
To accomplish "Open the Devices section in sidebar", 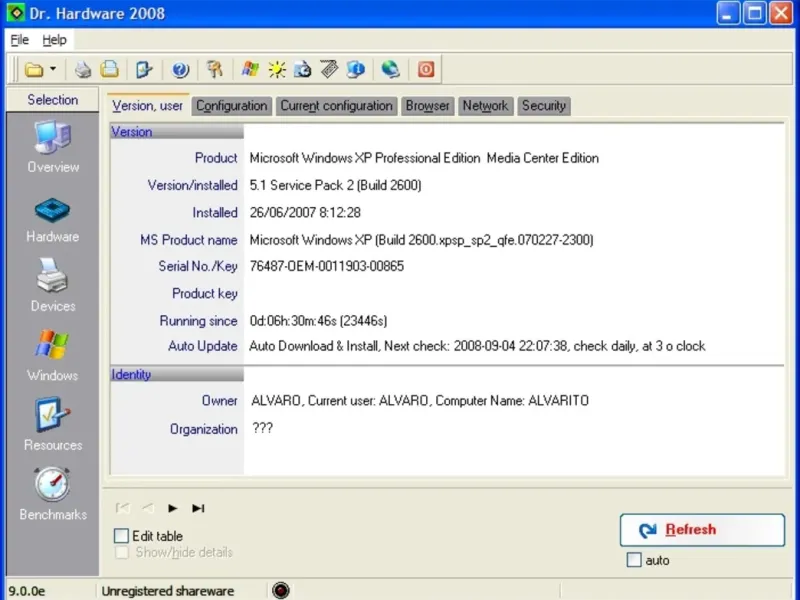I will (x=53, y=286).
